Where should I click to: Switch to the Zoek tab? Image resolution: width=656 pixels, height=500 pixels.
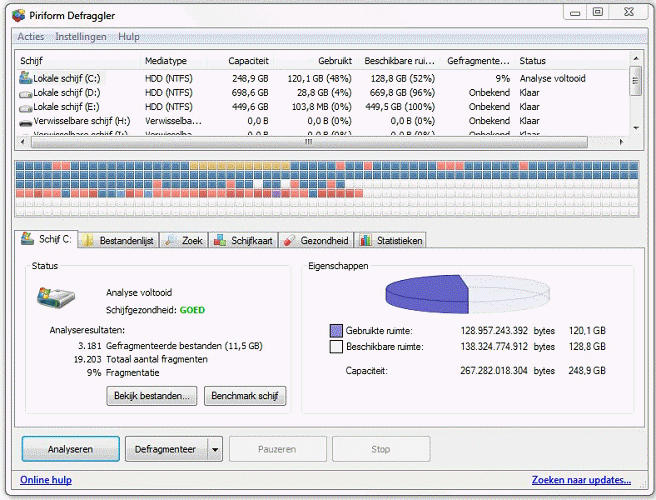[184, 241]
